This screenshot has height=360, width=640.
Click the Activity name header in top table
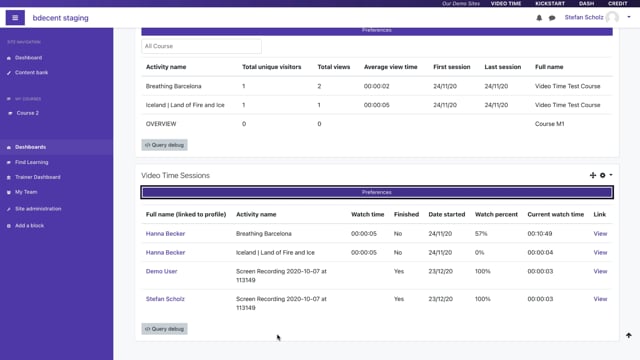click(x=166, y=67)
